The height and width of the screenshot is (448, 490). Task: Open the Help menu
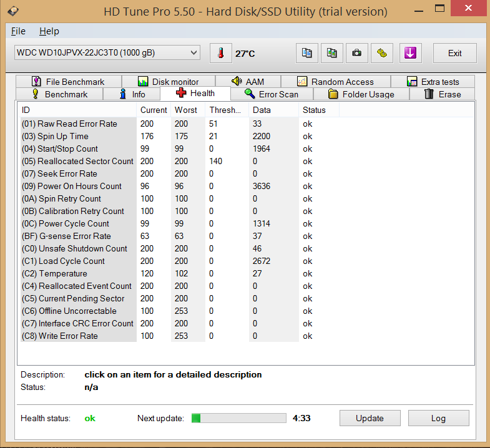[x=49, y=31]
